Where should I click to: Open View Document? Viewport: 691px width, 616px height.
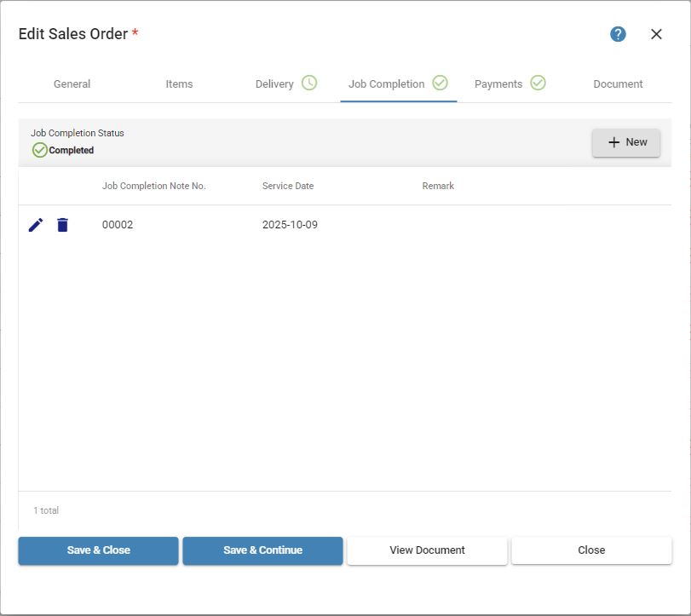(x=427, y=550)
